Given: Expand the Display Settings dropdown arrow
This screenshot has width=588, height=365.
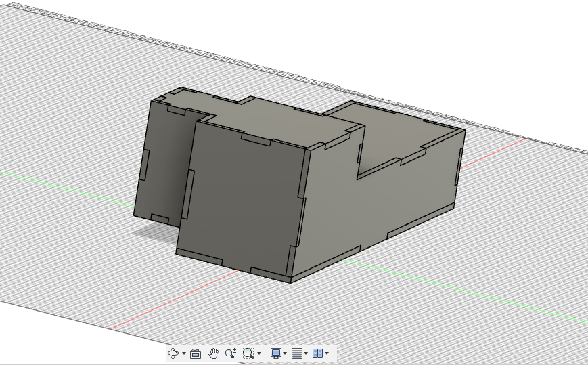Looking at the screenshot, I should coord(285,353).
